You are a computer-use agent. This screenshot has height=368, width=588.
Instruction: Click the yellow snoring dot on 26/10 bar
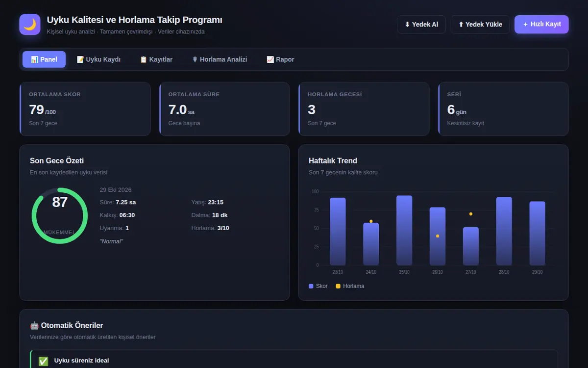[x=438, y=236]
